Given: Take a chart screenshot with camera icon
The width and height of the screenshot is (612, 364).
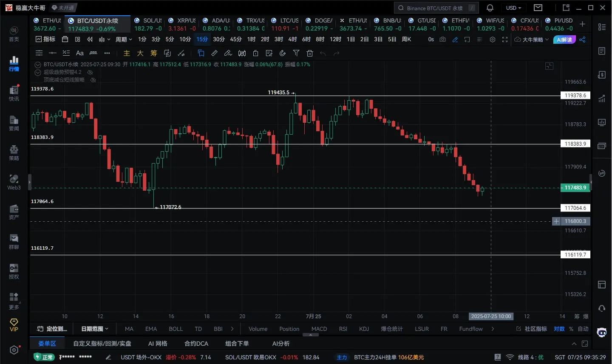Looking at the screenshot, I should click(443, 40).
